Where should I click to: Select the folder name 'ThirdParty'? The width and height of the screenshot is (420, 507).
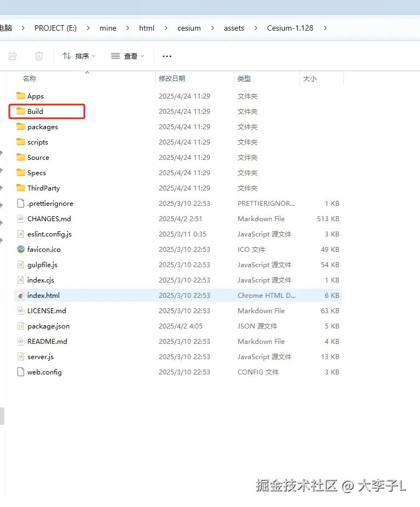(44, 188)
